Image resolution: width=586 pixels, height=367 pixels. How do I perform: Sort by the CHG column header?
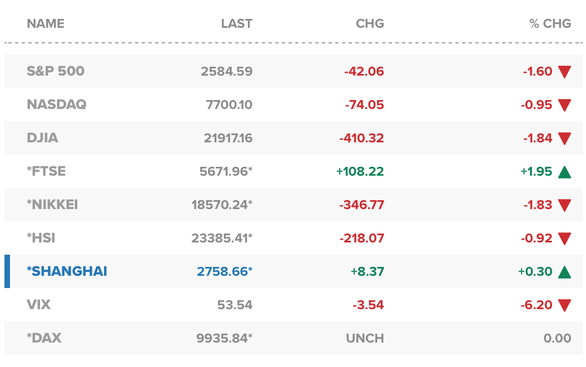[370, 24]
